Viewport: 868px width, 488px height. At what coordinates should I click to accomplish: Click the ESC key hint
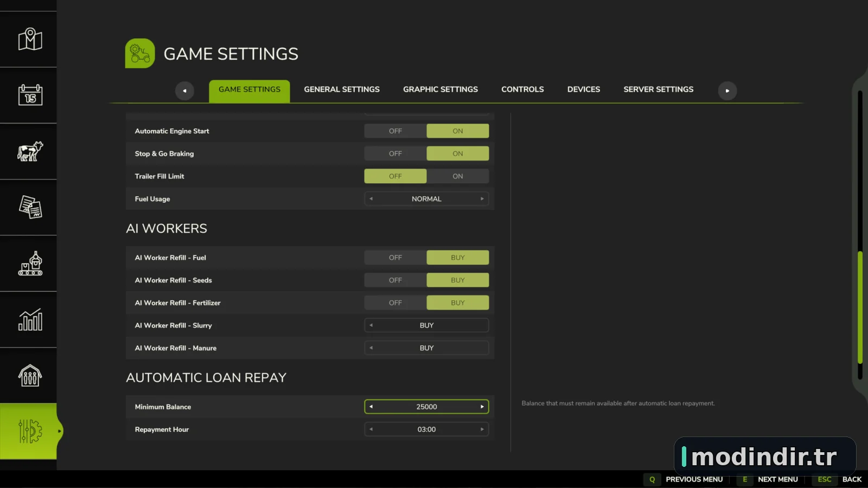click(x=825, y=479)
